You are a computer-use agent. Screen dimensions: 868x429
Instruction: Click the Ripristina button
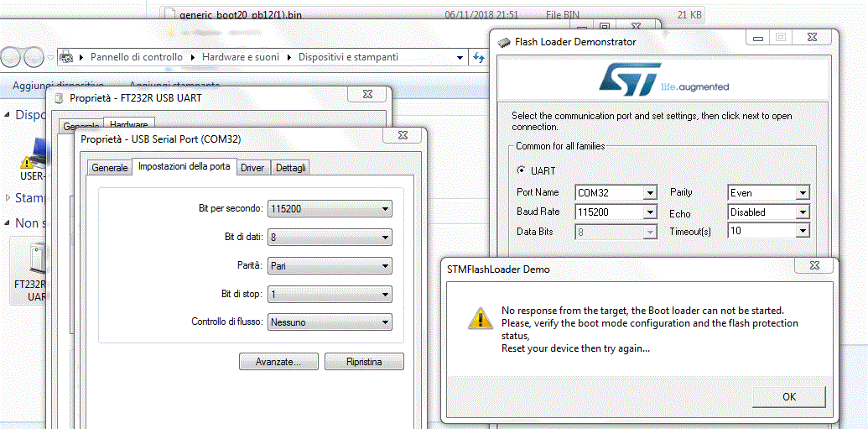(364, 362)
